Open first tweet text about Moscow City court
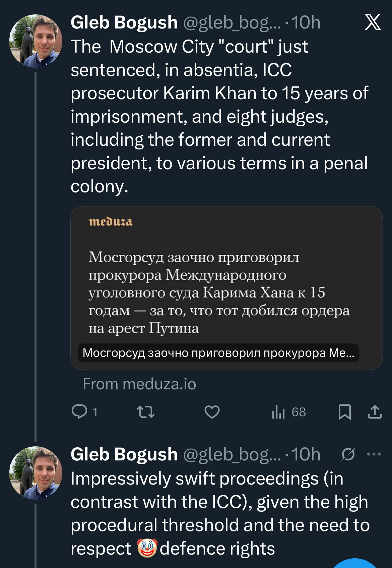The image size is (392, 568). click(x=219, y=116)
